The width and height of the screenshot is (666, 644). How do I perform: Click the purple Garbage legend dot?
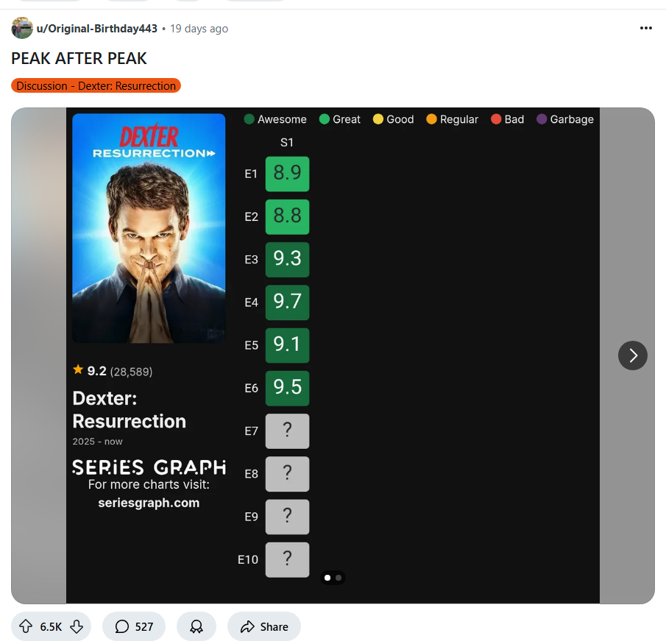click(x=541, y=119)
